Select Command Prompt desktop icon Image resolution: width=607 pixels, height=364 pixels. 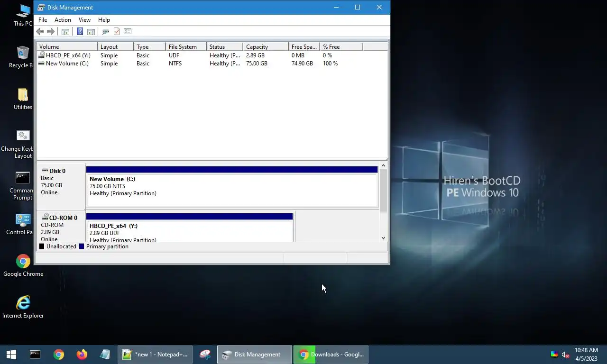pyautogui.click(x=21, y=186)
